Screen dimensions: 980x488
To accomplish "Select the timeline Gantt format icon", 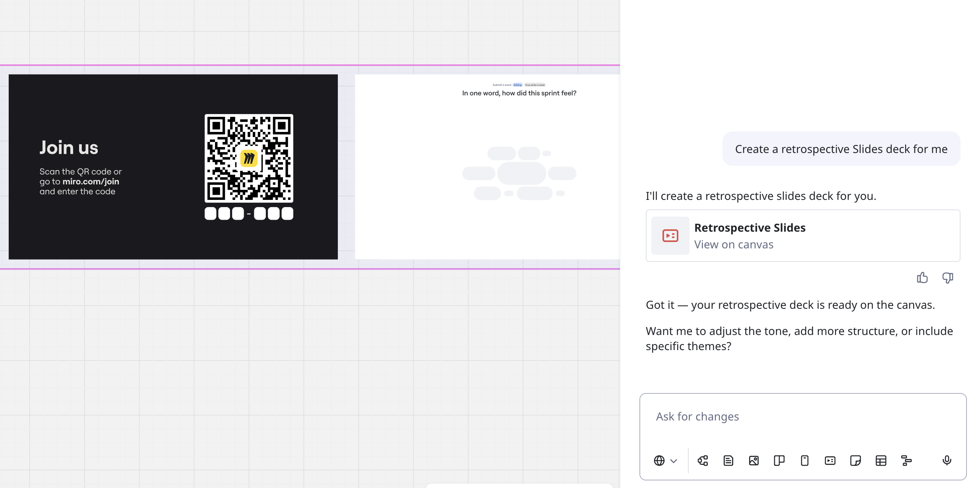I will point(906,461).
